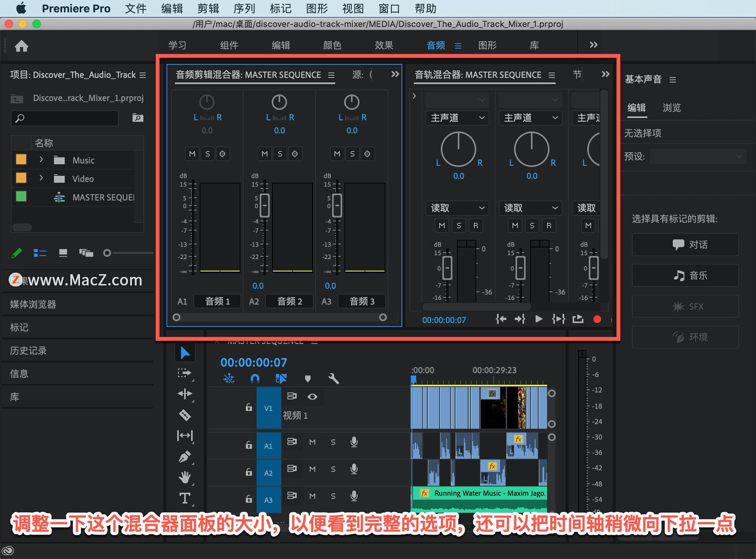Switch to the 颜色 workspace tab
Image resolution: width=756 pixels, height=559 pixels.
click(332, 45)
